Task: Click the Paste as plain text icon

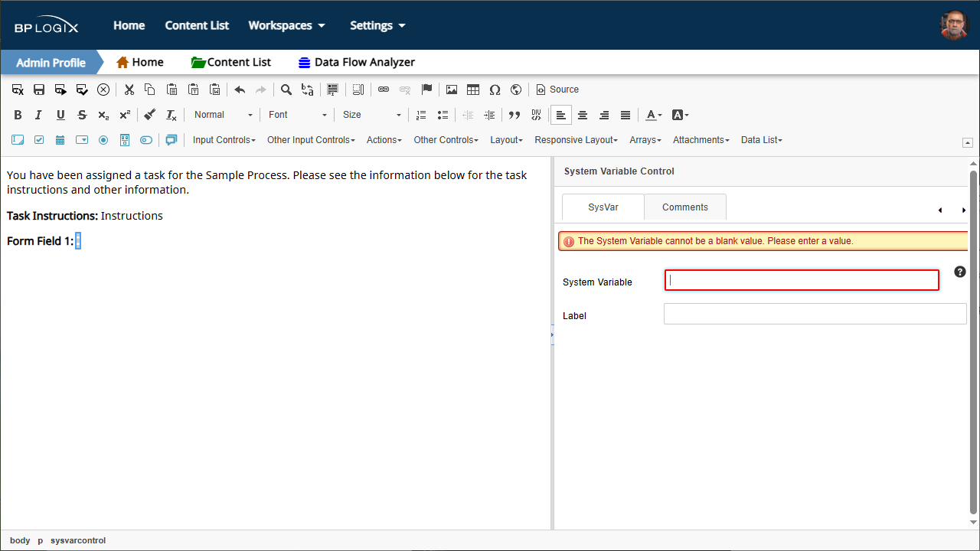Action: (194, 90)
